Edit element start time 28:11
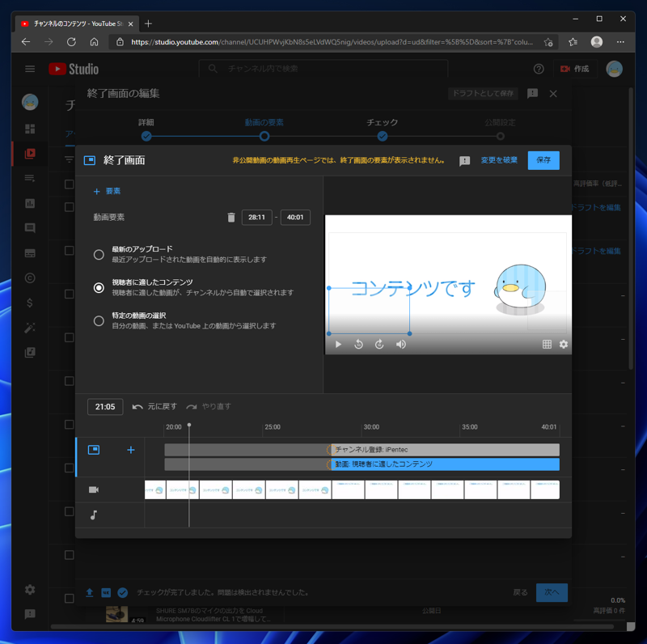The image size is (647, 644). 256,217
